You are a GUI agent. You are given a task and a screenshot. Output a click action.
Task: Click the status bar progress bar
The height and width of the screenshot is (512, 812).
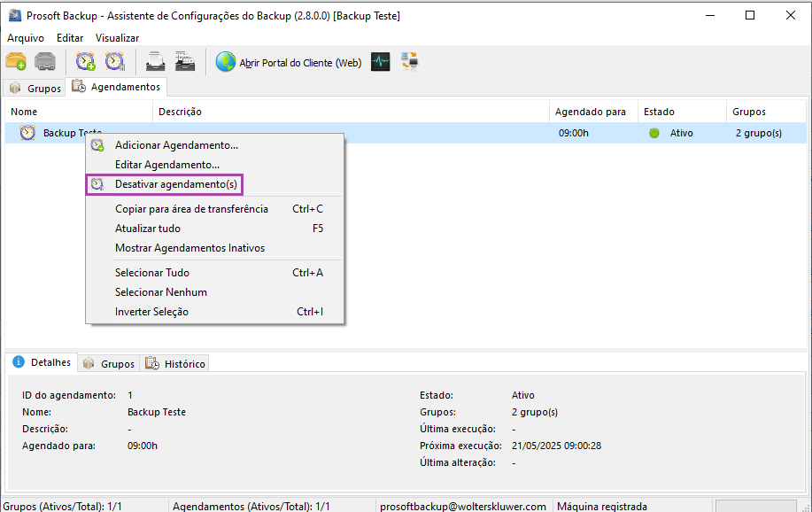click(x=755, y=507)
